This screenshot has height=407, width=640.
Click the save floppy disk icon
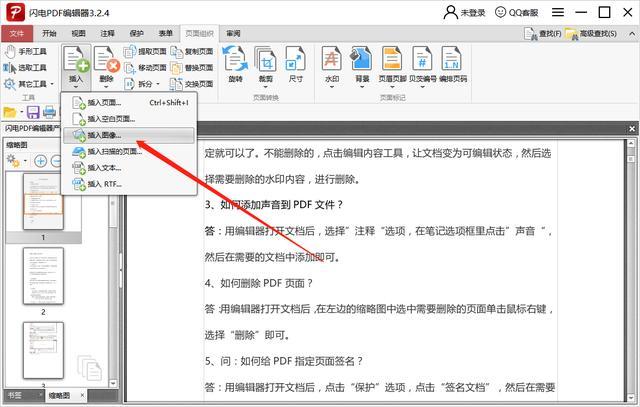point(33,112)
